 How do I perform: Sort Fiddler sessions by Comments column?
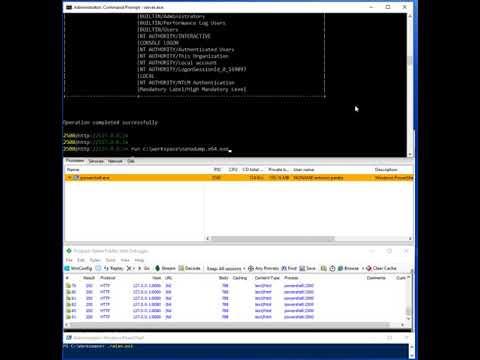click(376, 278)
